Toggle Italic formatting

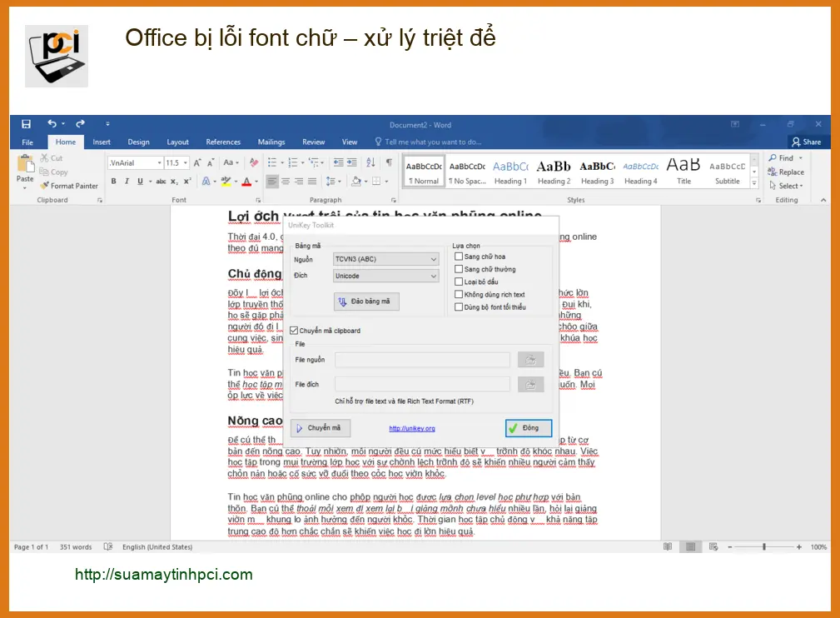(127, 182)
